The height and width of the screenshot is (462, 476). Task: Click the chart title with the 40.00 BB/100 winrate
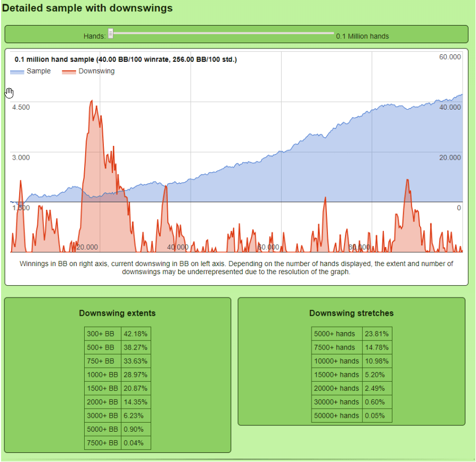[126, 60]
